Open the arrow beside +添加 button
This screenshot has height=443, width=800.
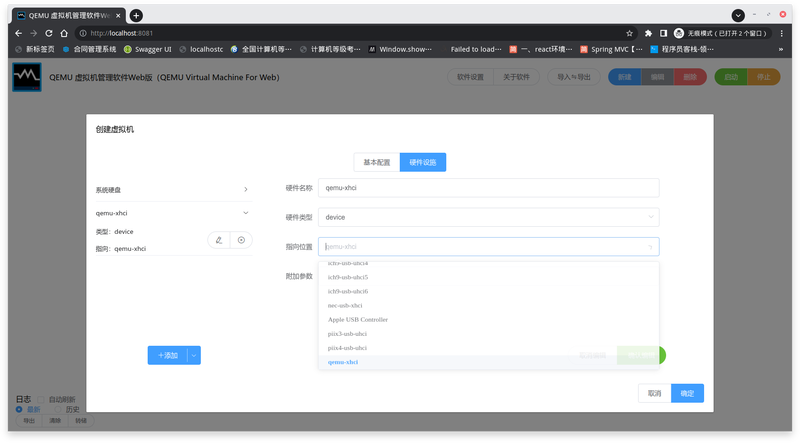194,355
